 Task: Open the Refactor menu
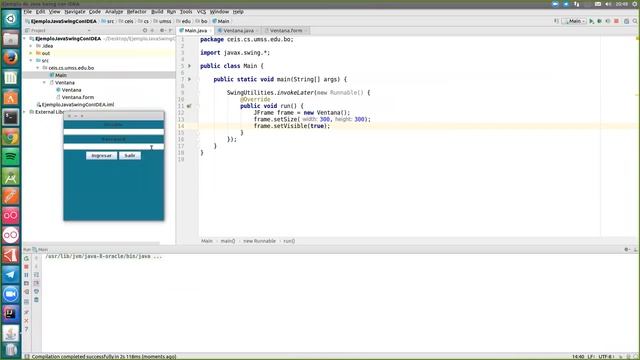coord(136,12)
